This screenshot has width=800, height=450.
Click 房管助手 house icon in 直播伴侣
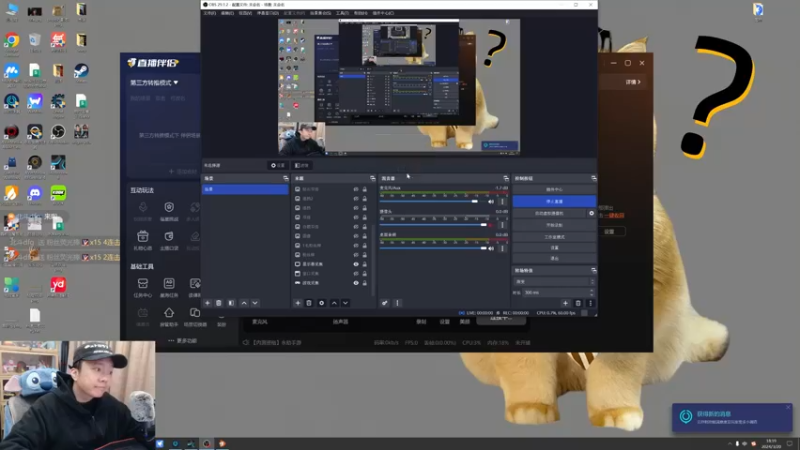click(x=169, y=312)
